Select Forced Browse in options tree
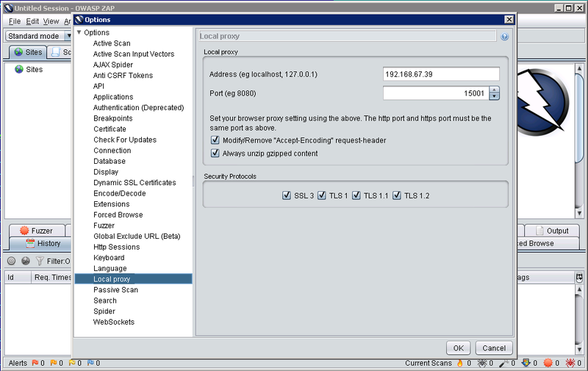 click(118, 215)
